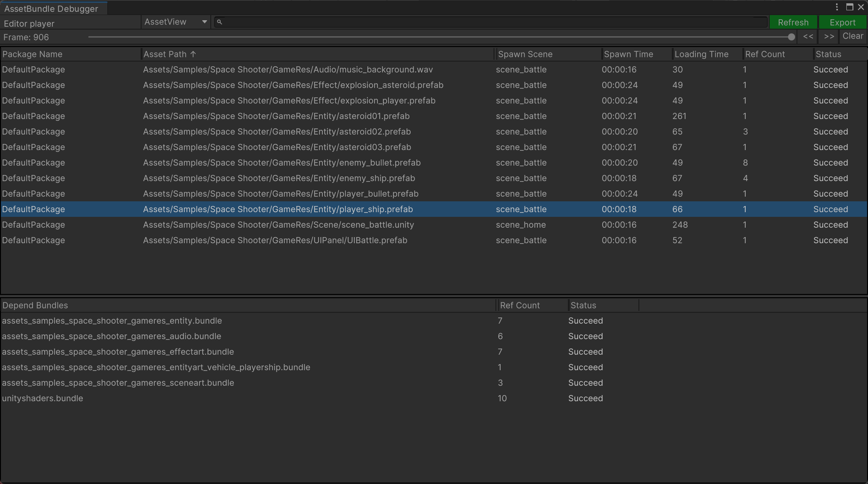
Task: Click the Clear button
Action: tap(853, 36)
